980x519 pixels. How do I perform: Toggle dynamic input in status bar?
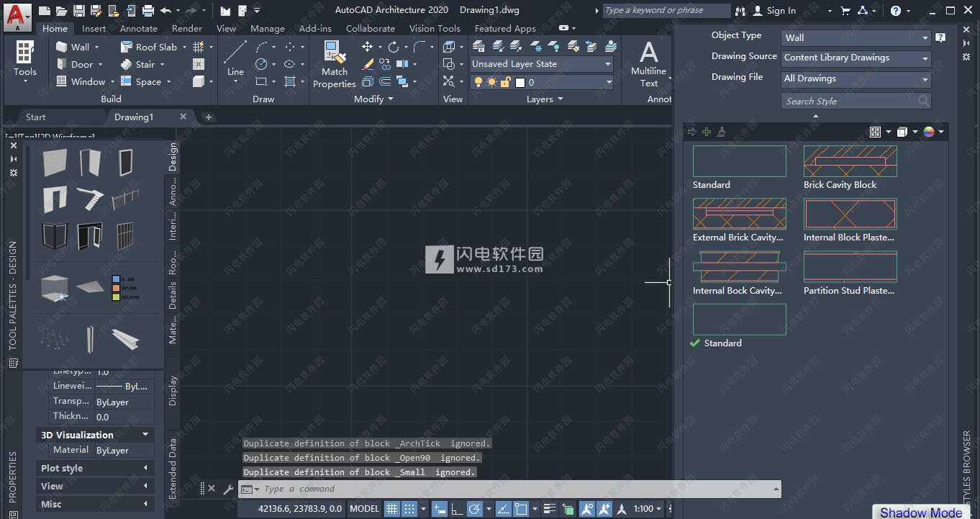440,509
